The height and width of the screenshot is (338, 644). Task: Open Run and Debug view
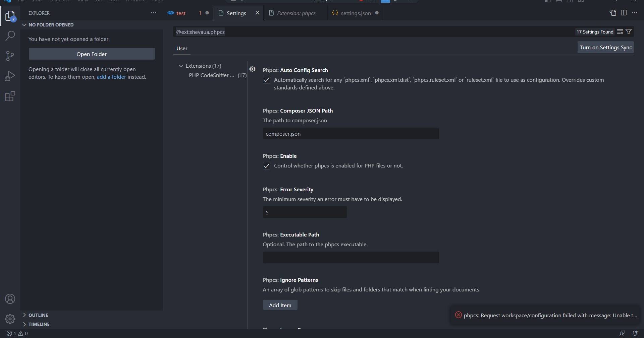pyautogui.click(x=10, y=76)
